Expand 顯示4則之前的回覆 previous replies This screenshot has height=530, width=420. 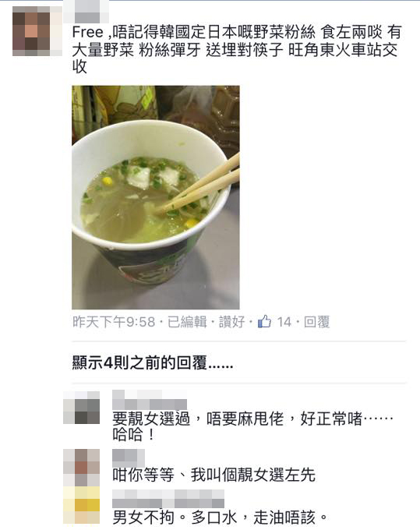coord(153,362)
